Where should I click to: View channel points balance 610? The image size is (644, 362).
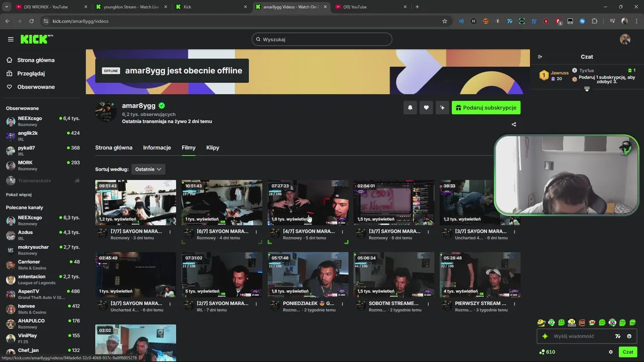547,352
